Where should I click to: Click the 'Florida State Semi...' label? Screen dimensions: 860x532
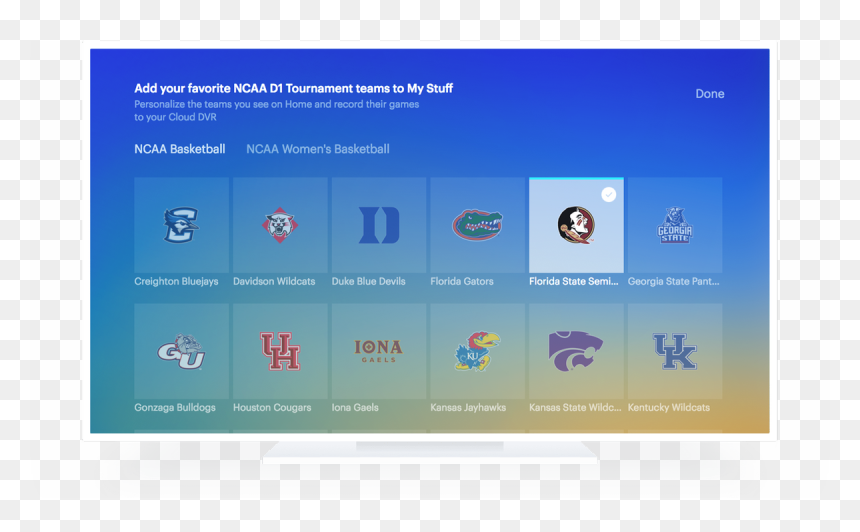click(x=574, y=281)
